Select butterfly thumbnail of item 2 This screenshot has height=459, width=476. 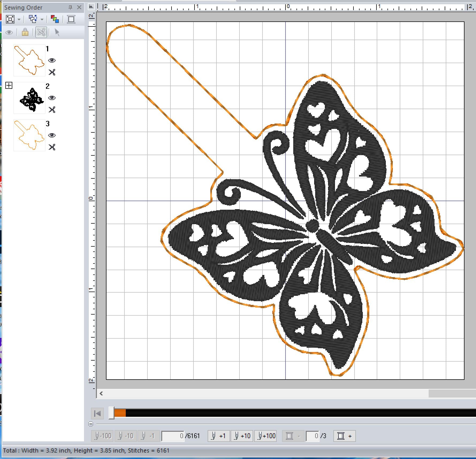pyautogui.click(x=29, y=98)
